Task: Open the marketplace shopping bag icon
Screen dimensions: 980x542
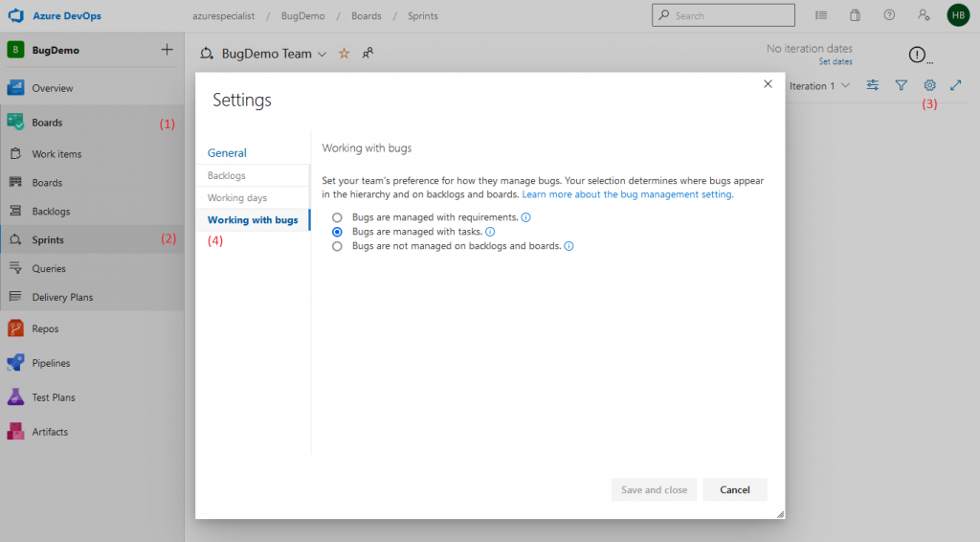Action: pyautogui.click(x=855, y=15)
